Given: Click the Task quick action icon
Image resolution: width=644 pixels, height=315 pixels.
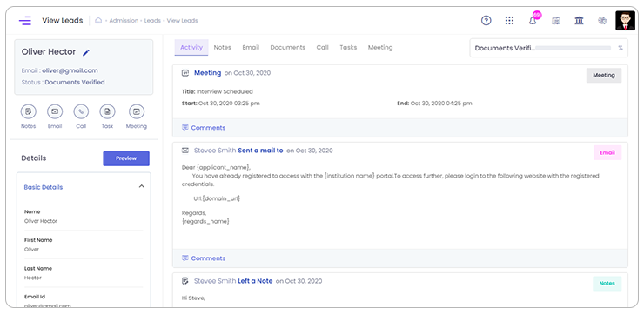Looking at the screenshot, I should pos(107,111).
